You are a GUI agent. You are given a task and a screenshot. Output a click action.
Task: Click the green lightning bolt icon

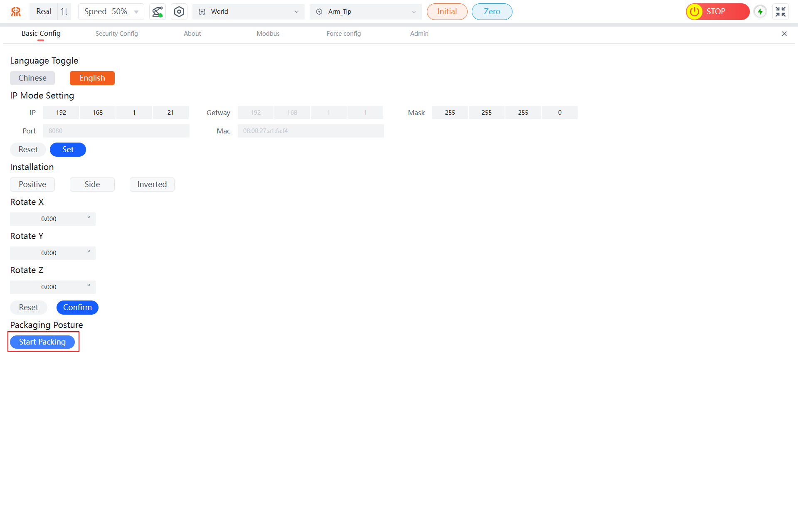click(760, 12)
